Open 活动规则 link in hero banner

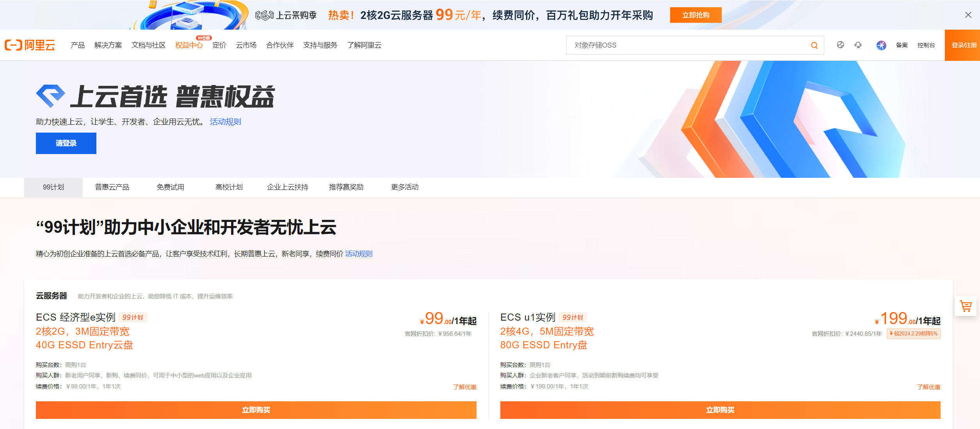(226, 122)
